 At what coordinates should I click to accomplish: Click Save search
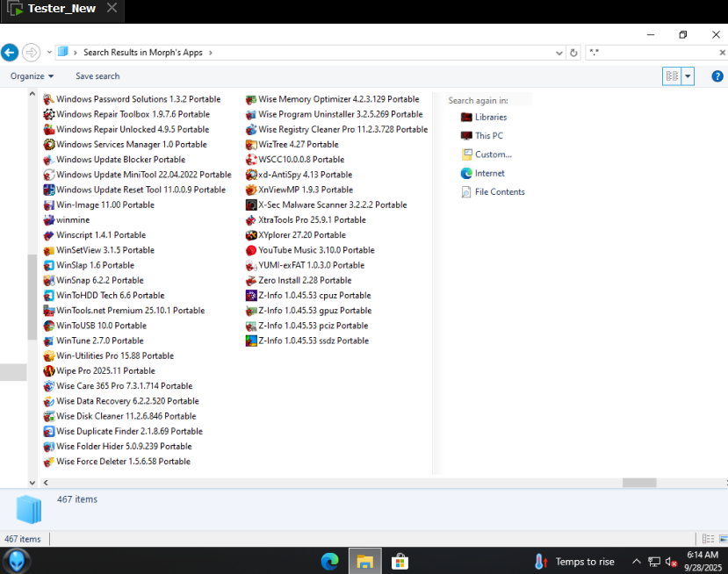click(97, 76)
